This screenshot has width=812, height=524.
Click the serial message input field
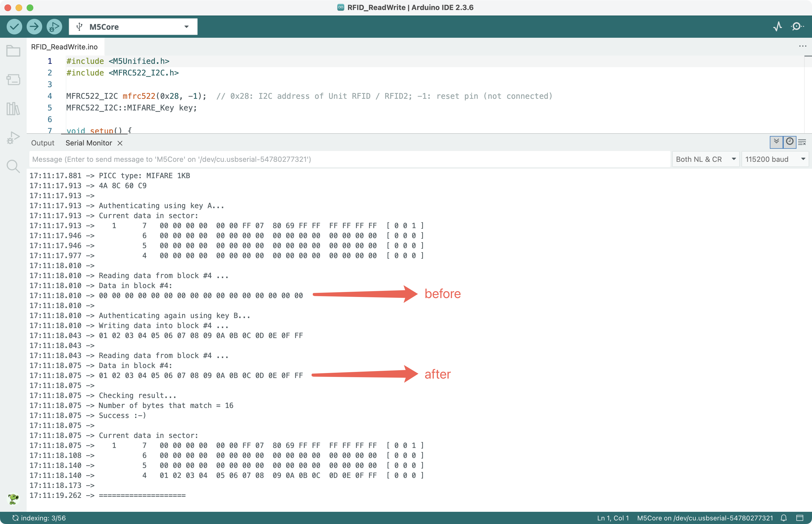(350, 159)
